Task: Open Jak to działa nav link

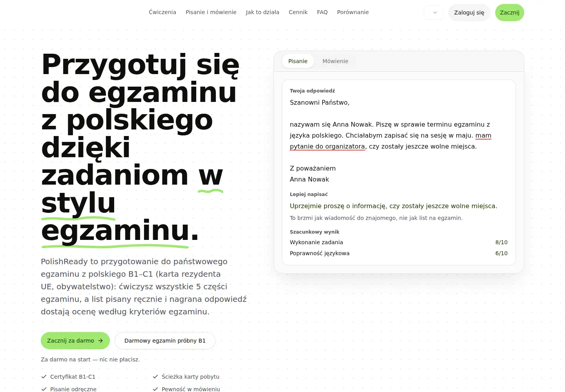Action: (262, 12)
